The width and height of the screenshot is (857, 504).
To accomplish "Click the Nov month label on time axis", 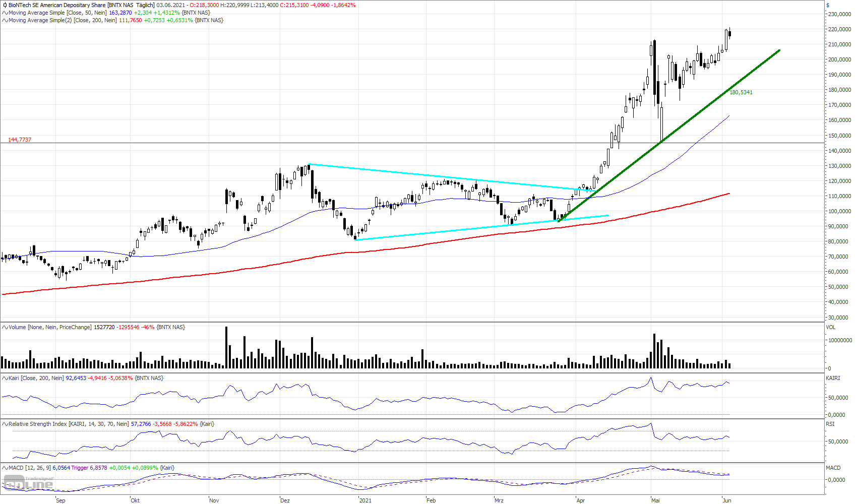I will (214, 500).
